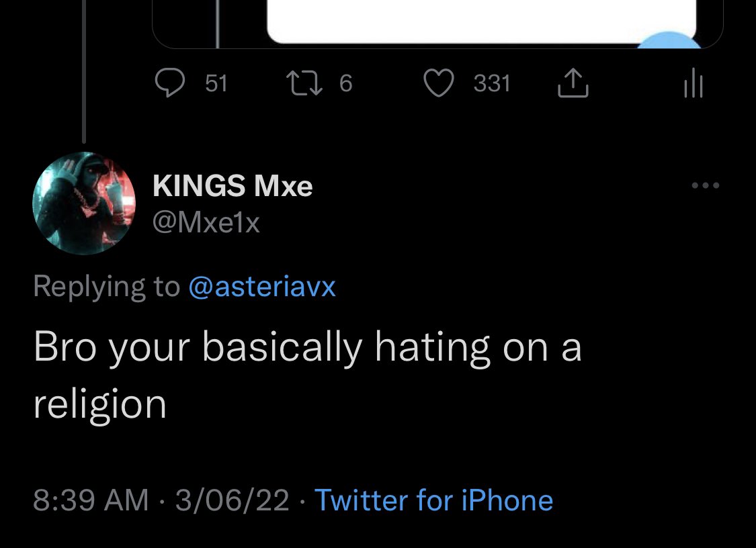This screenshot has width=756, height=548.
Task: Tap the 3/06/22 date text
Action: click(x=232, y=500)
